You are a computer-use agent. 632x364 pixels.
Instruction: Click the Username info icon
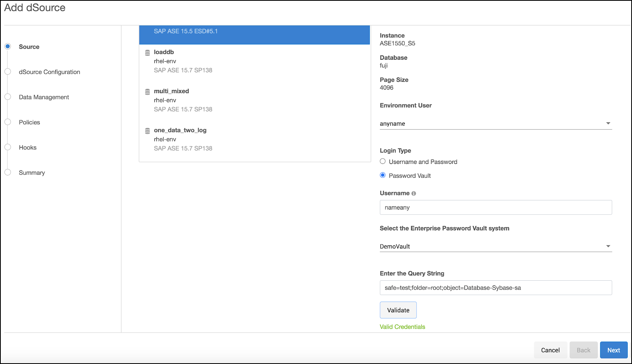point(413,193)
